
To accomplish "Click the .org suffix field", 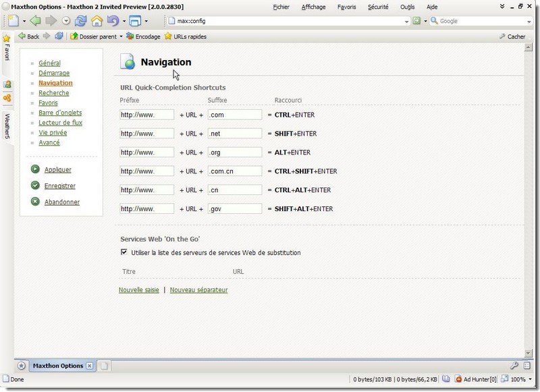I will point(235,152).
